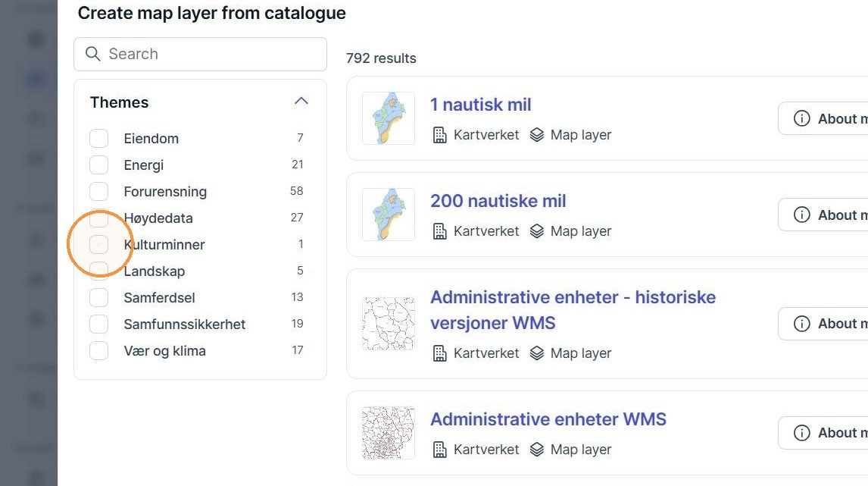Image resolution: width=868 pixels, height=486 pixels.
Task: Collapse the Themes section chevron
Action: (x=301, y=101)
